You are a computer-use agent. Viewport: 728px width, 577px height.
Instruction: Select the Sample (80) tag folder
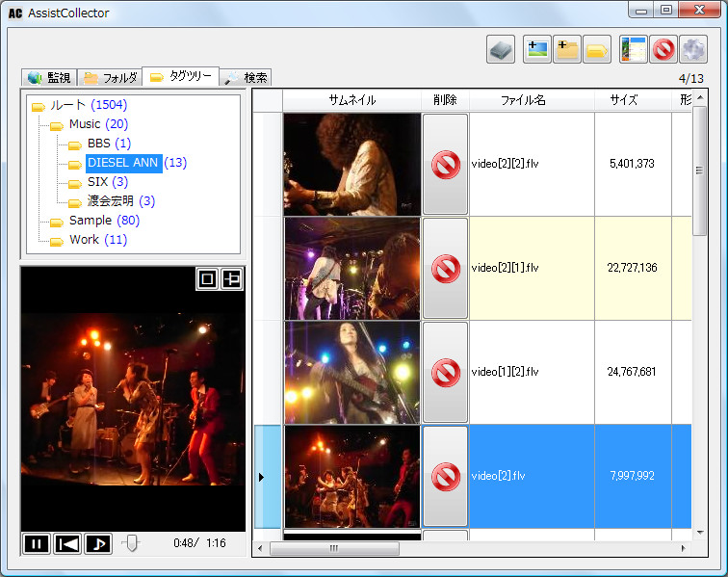tap(94, 221)
